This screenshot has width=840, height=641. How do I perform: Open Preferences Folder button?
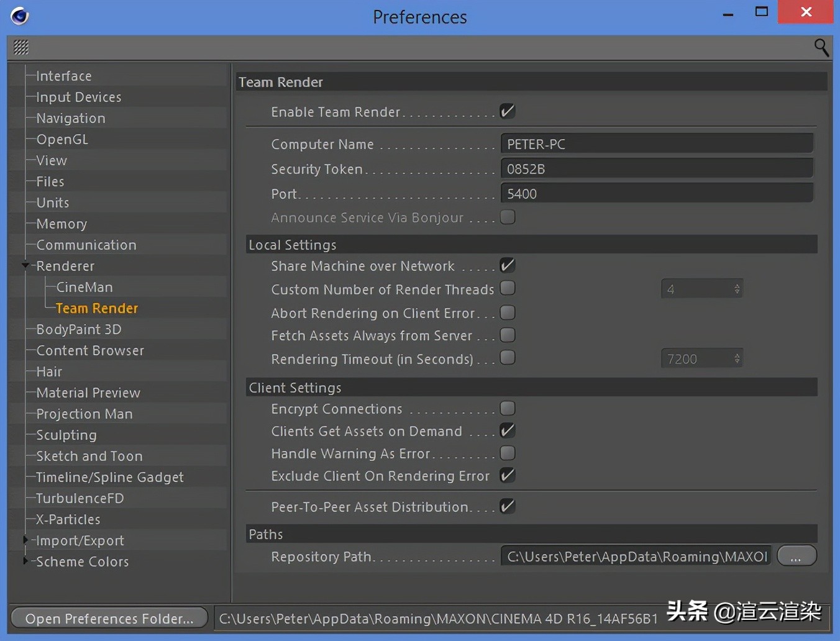click(x=109, y=619)
